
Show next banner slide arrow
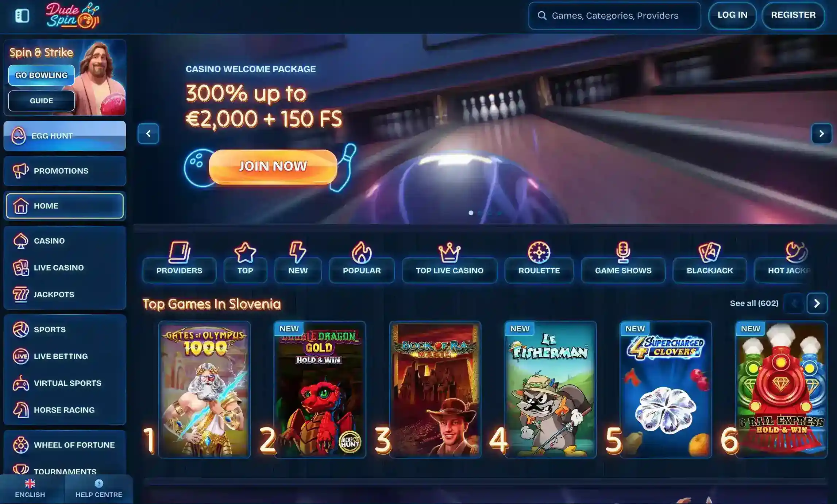pos(821,133)
